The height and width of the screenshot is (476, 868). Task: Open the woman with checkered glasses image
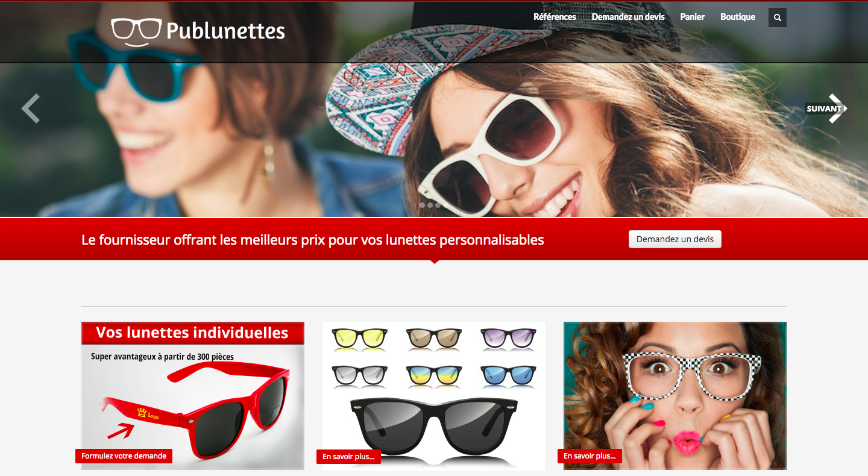[x=675, y=396]
